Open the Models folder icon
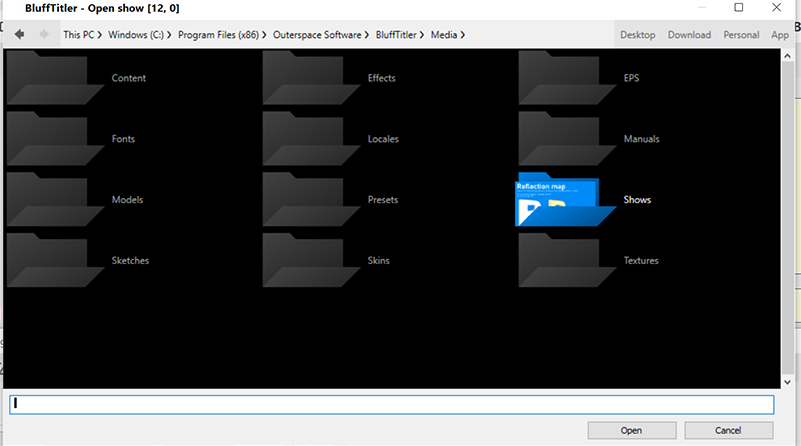Viewport: 801px width, 446px height. (55, 199)
